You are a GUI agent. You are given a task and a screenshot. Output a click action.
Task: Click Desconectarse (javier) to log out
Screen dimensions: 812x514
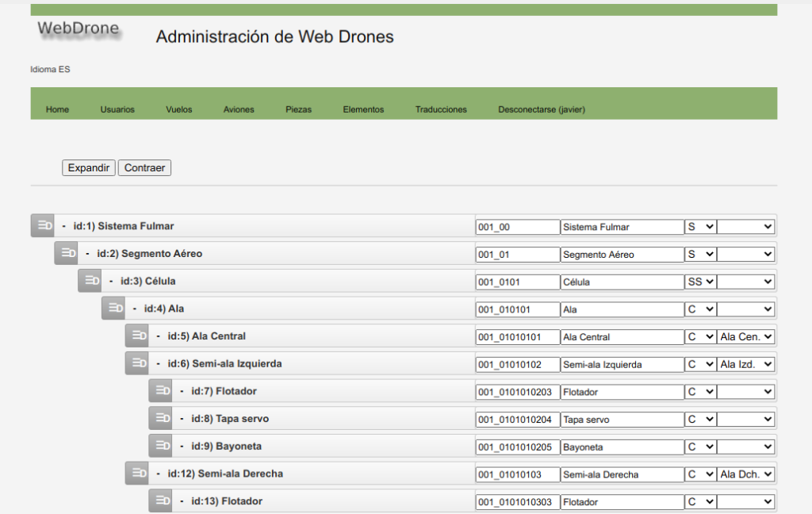click(x=541, y=109)
